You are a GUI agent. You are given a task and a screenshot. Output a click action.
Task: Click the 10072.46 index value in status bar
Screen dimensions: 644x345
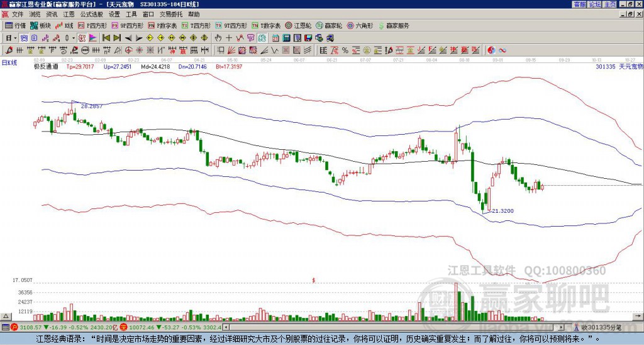(143, 327)
